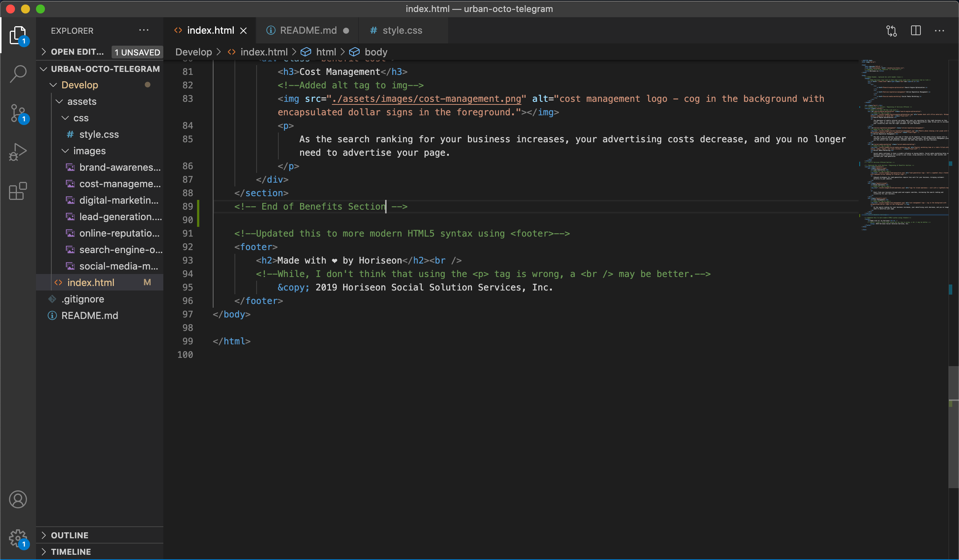The image size is (959, 560).
Task: Open style.css in the file tree
Action: click(100, 135)
